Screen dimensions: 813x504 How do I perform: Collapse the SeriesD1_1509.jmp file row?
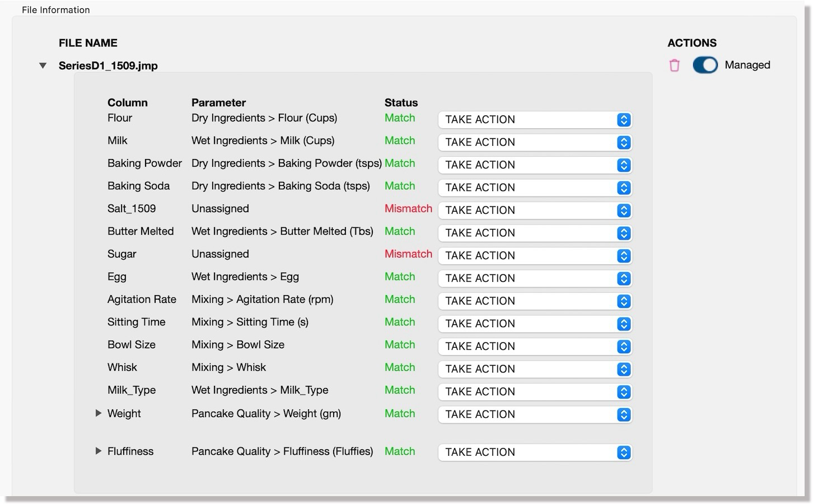click(x=43, y=66)
